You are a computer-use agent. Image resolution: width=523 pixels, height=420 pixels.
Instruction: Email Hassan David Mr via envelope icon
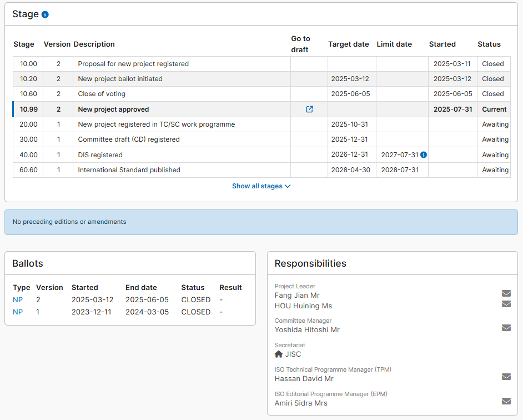point(506,377)
